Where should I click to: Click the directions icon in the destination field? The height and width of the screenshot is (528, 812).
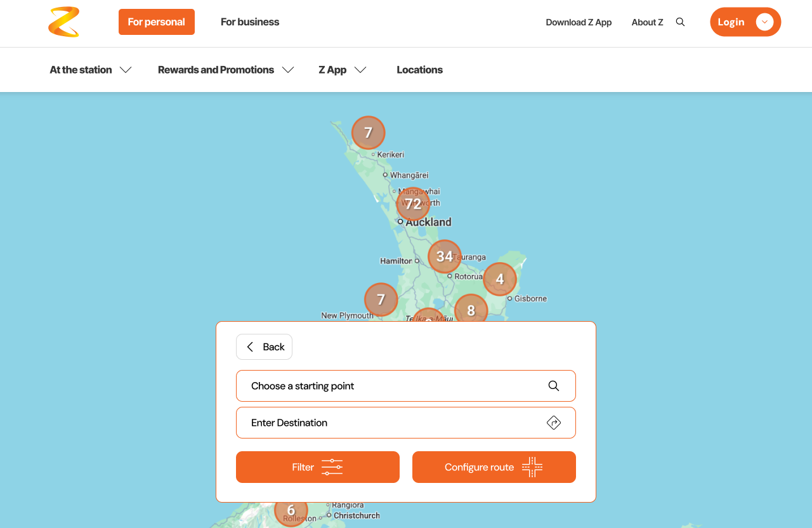554,423
